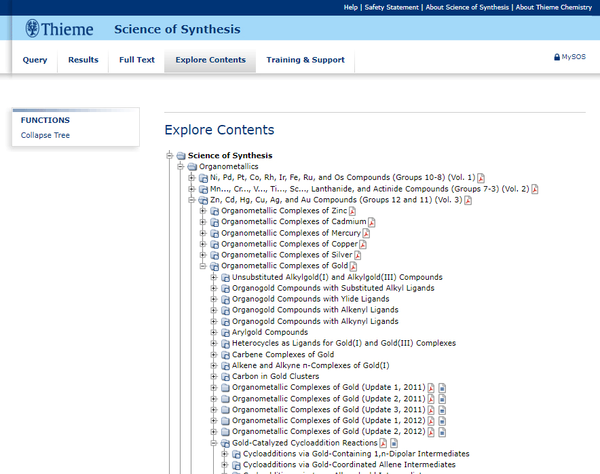The height and width of the screenshot is (474, 600).
Task: Open PDF icon for Vol. 2 compounds
Action: coord(535,189)
